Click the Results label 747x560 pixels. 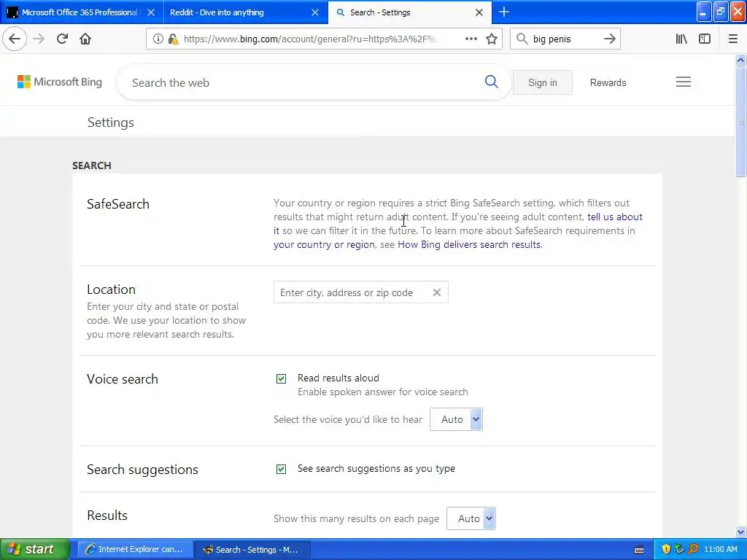[107, 516]
